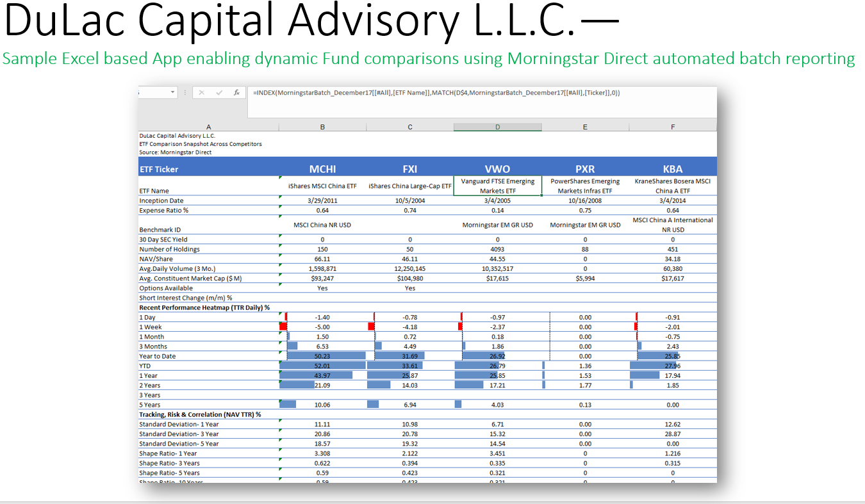The width and height of the screenshot is (865, 504).
Task: Click the Enter checkmark icon in formula bar
Action: click(x=218, y=92)
